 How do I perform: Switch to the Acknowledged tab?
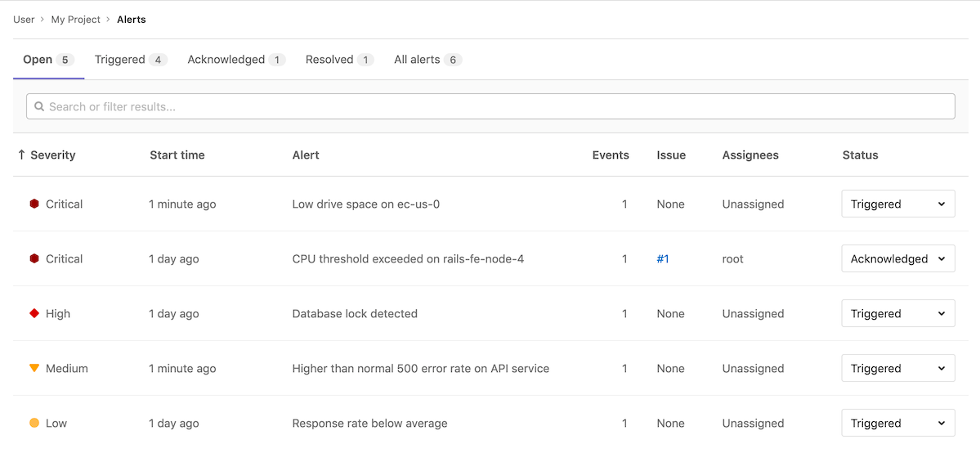pos(235,60)
